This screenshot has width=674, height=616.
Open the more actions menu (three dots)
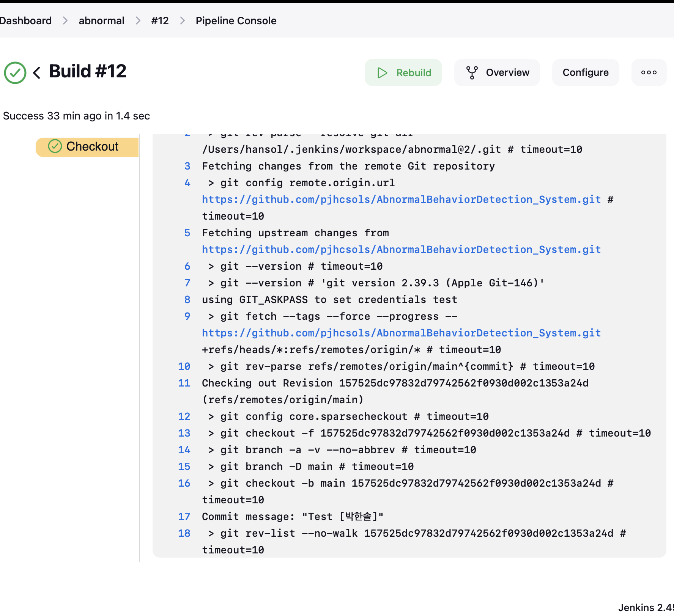coord(649,72)
